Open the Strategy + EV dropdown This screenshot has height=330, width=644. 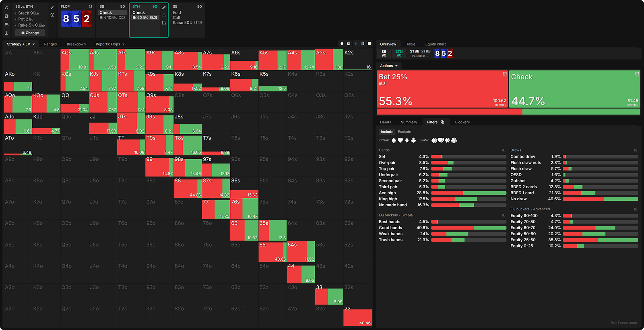click(x=21, y=44)
